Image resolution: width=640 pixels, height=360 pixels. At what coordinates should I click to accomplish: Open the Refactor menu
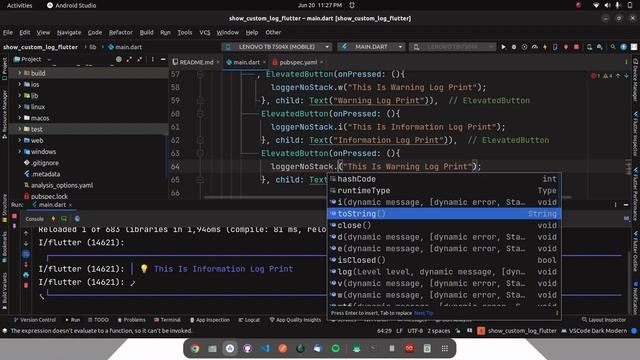(x=121, y=32)
